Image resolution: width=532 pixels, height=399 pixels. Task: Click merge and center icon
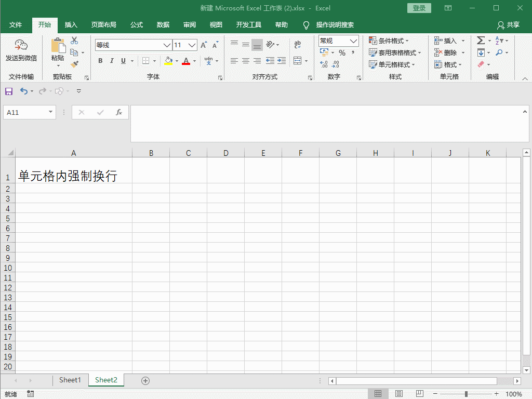(x=298, y=61)
